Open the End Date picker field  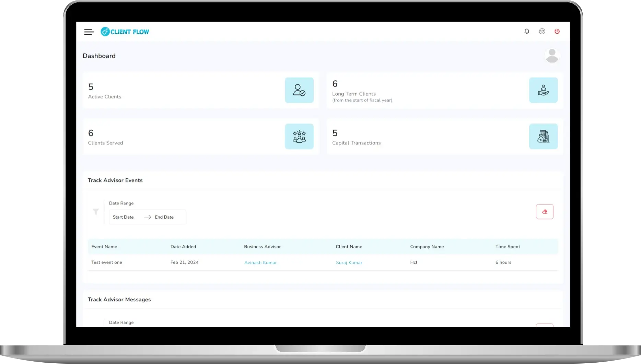(164, 217)
